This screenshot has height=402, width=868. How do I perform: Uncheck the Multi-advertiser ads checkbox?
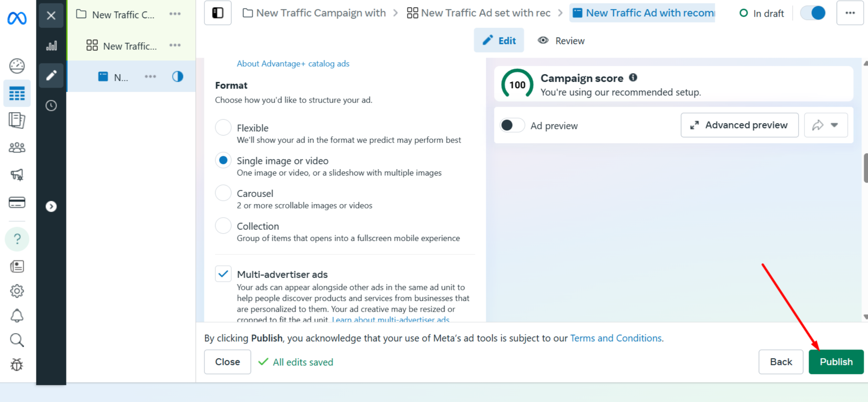(x=223, y=274)
